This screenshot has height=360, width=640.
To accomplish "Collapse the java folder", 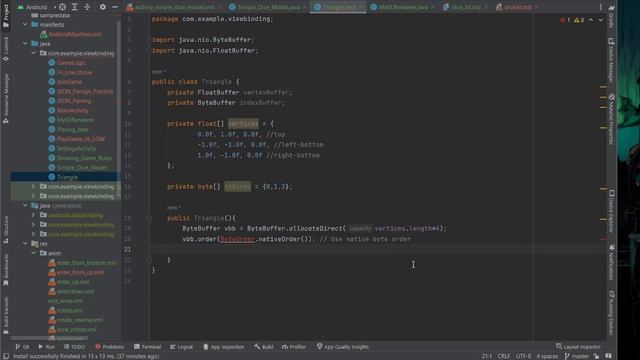I will [x=25, y=44].
